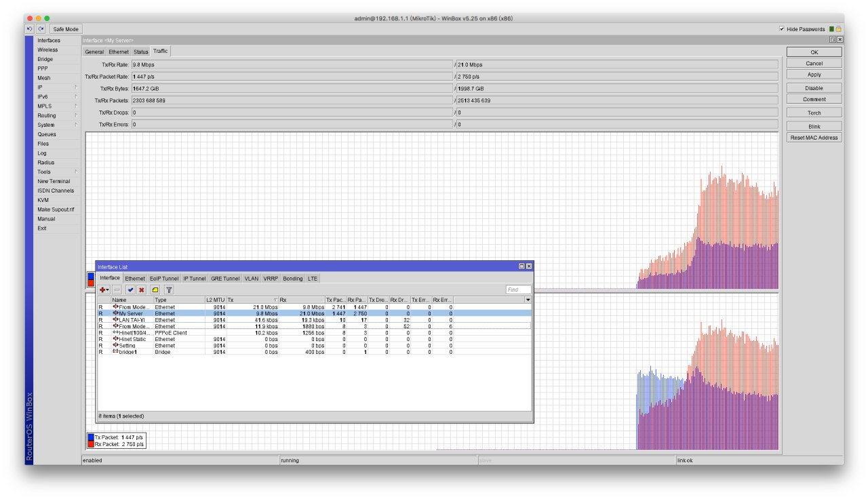Open the Bonding tab

coord(293,279)
